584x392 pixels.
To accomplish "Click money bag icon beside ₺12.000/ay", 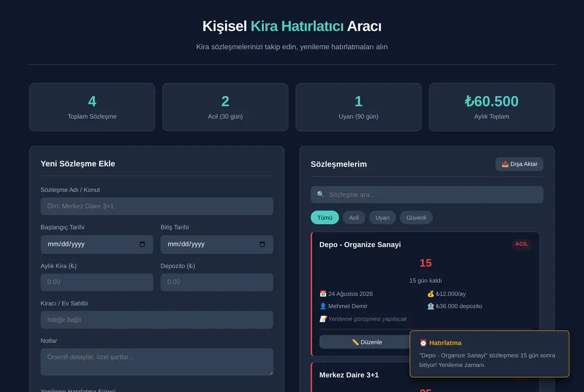I will coord(430,294).
